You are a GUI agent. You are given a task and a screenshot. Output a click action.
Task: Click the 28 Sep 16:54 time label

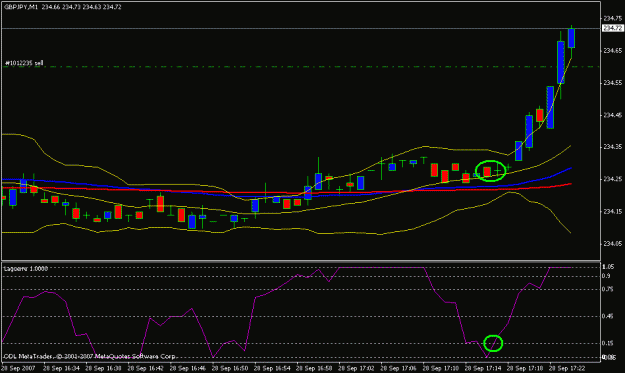coord(272,368)
